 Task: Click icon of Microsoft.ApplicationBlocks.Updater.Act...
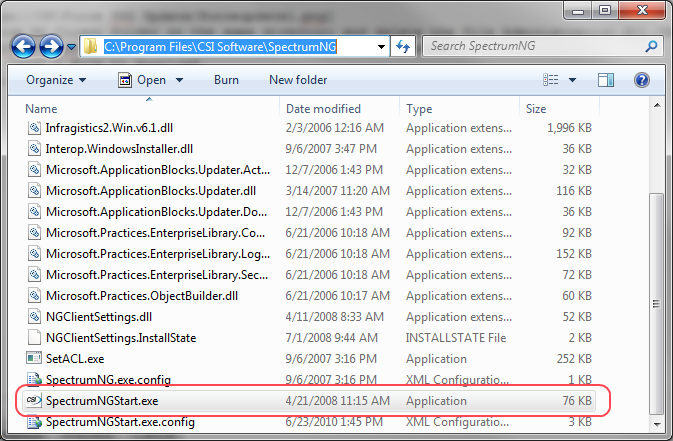(x=34, y=170)
